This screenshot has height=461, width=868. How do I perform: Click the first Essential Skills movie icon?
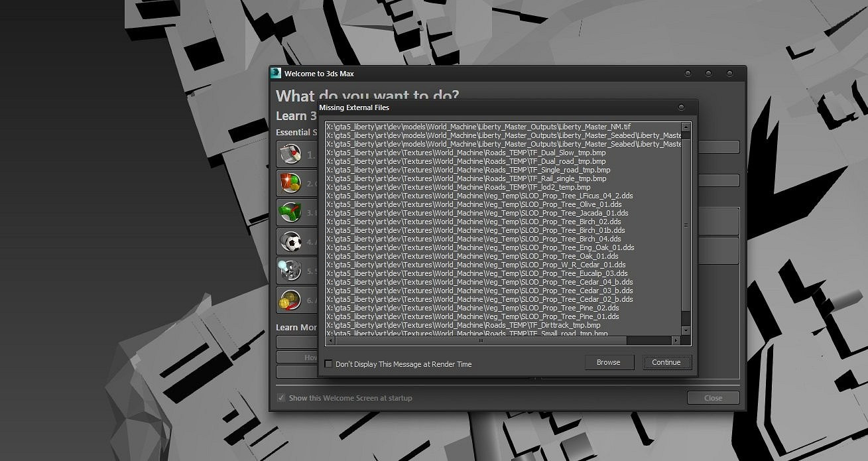290,154
